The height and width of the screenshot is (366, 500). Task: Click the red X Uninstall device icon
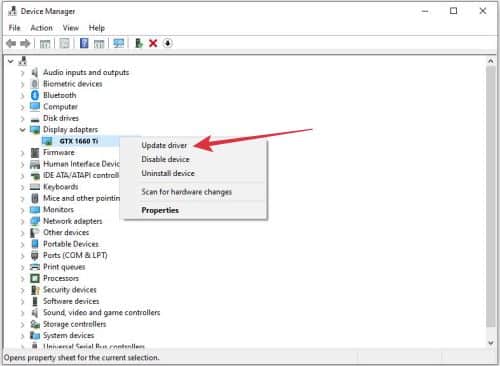(x=153, y=43)
